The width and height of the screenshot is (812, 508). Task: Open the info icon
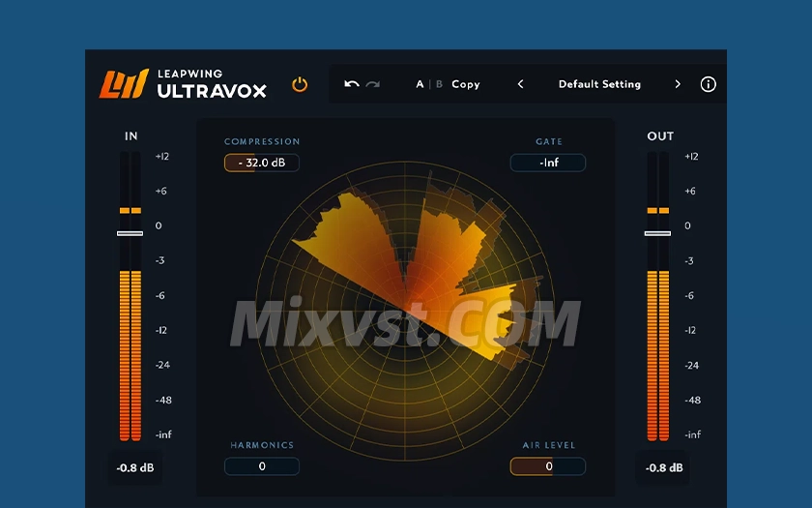(708, 84)
